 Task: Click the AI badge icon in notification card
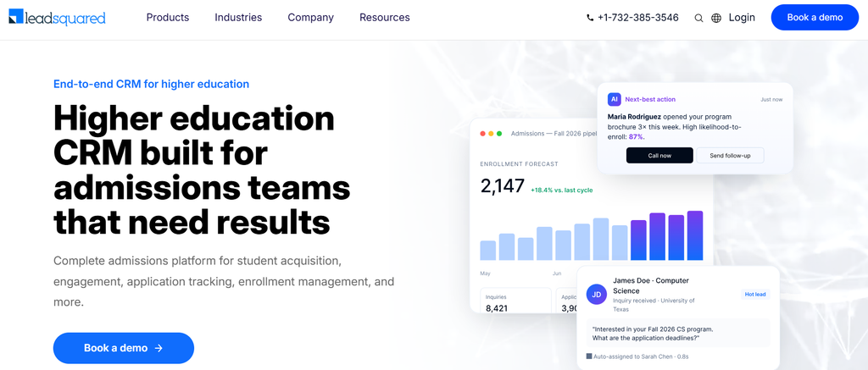[614, 100]
